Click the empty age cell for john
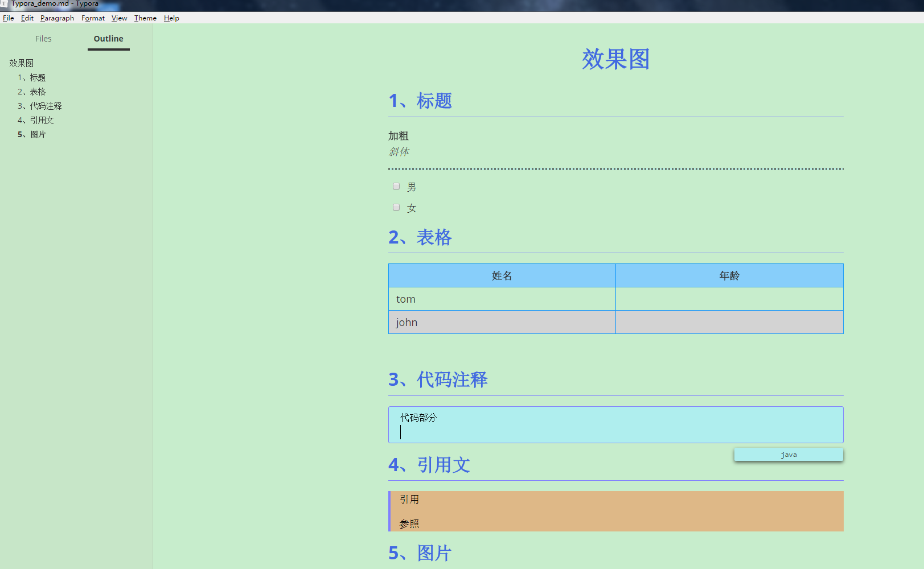924x569 pixels. click(729, 322)
